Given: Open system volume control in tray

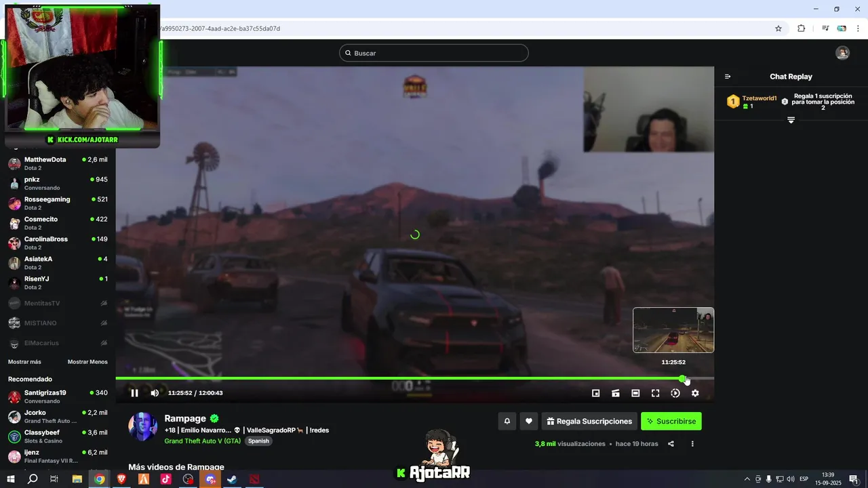Looking at the screenshot, I should [x=790, y=479].
